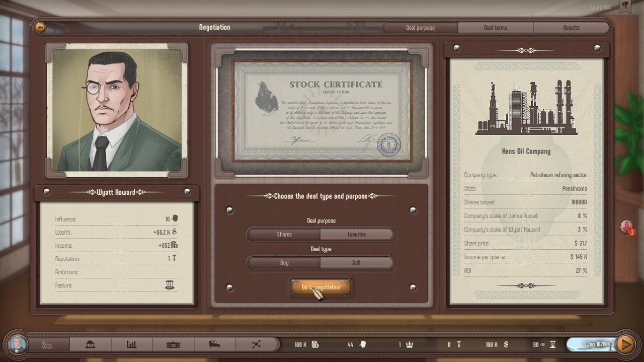Click the orange back arrow button
644x362 pixels.
(40, 28)
